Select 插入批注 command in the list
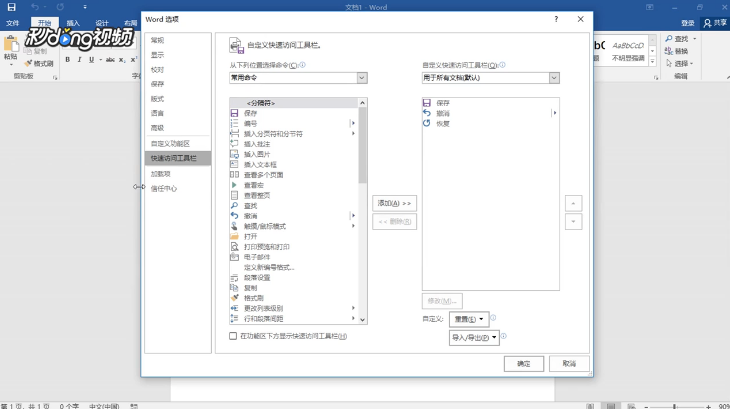Viewport: 730px width, 409px height. coord(294,144)
